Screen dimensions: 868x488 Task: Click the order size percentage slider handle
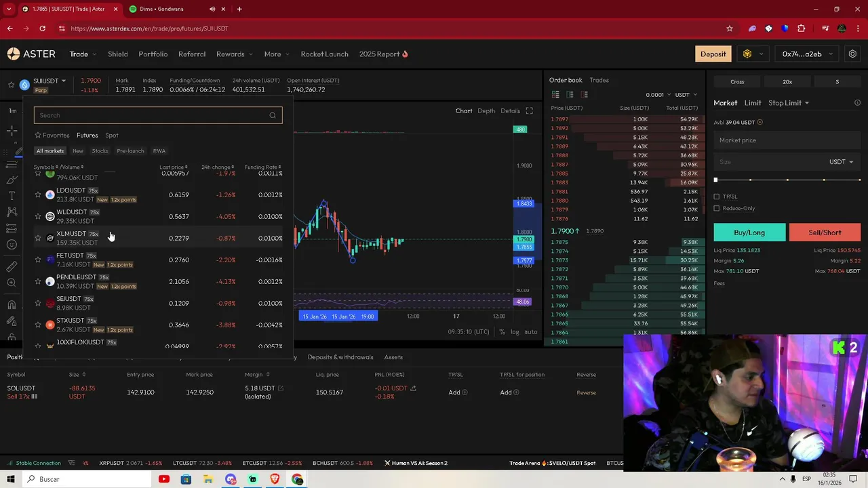click(x=715, y=180)
